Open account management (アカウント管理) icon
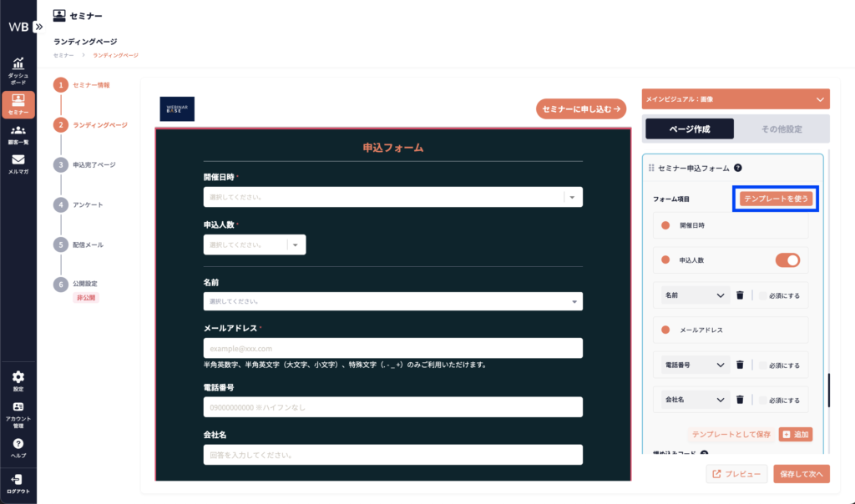855x504 pixels. [18, 411]
